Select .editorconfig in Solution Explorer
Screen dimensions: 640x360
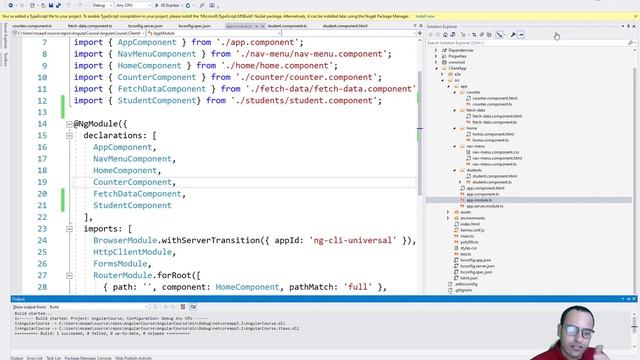click(466, 284)
